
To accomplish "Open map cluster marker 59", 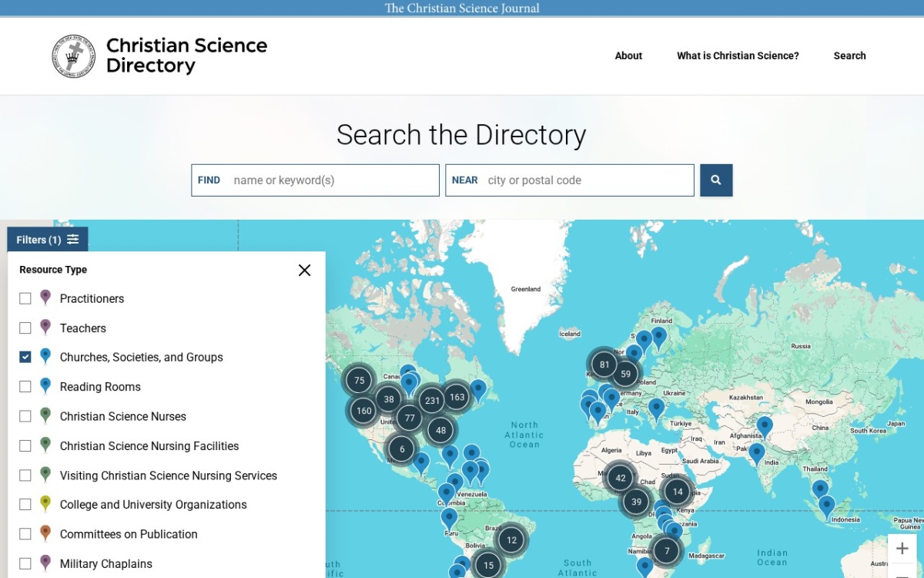I will pos(625,375).
